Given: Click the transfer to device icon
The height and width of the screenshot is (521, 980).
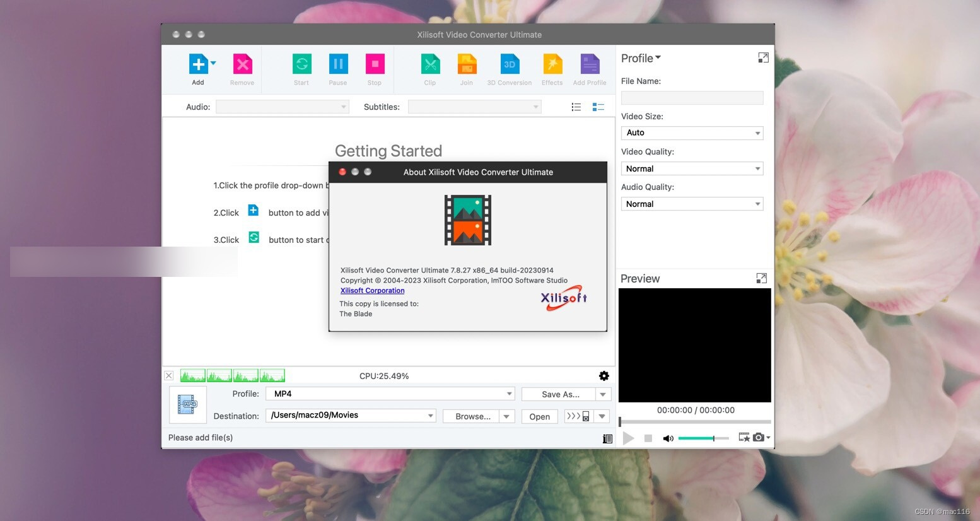Looking at the screenshot, I should pyautogui.click(x=578, y=416).
